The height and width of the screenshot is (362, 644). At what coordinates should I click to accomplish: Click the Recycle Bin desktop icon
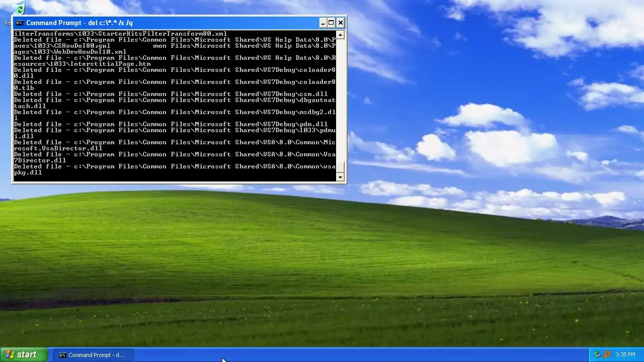tap(18, 9)
